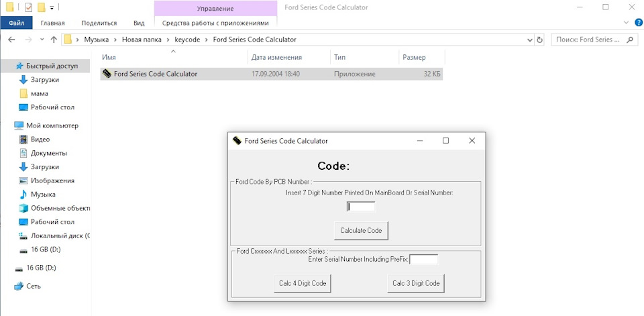Click the Музыка breadcrumb segment
This screenshot has height=316, width=644.
[97, 40]
